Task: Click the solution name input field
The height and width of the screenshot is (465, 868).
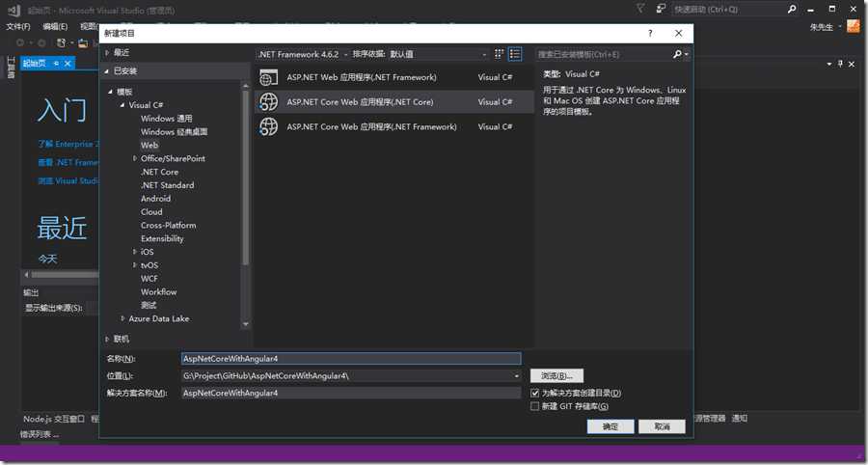Action: click(351, 393)
